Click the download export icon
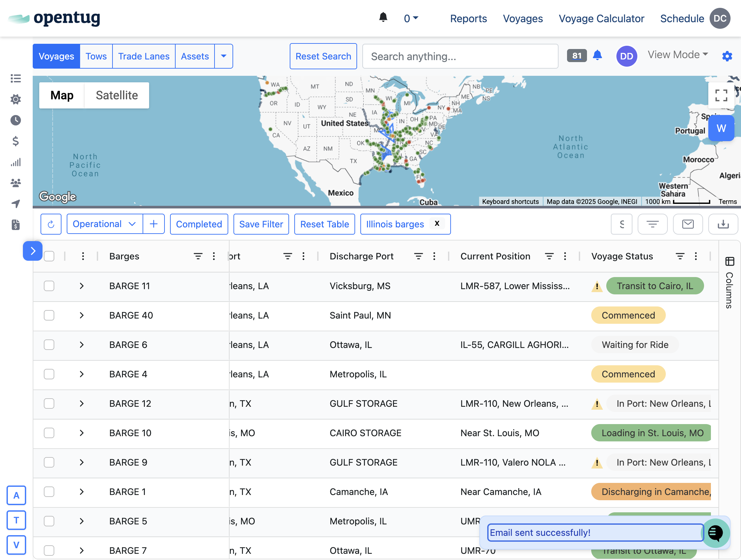Image resolution: width=741 pixels, height=560 pixels. (723, 224)
